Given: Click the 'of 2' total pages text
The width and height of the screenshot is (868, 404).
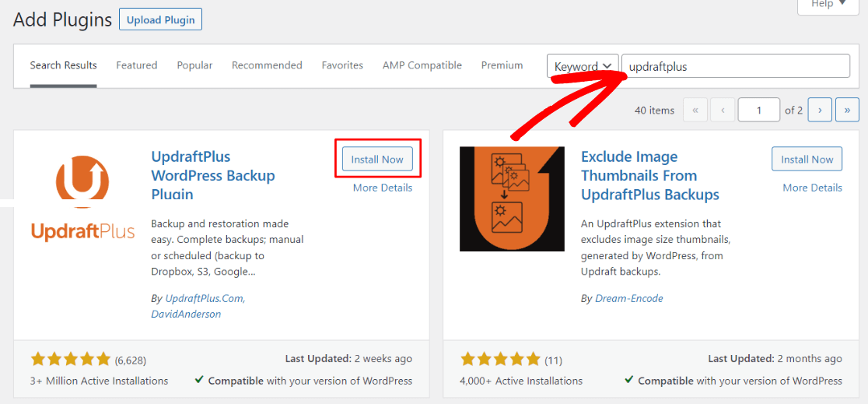Looking at the screenshot, I should point(794,111).
